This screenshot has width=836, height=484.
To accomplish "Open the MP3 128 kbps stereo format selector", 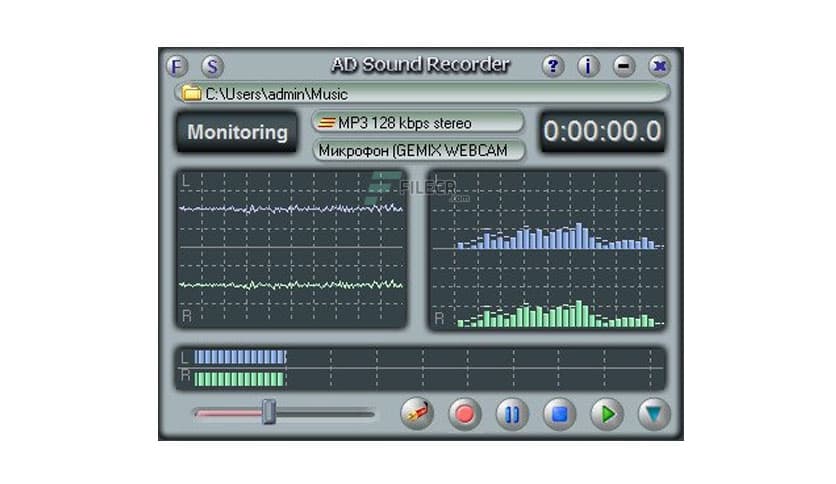I will (419, 123).
